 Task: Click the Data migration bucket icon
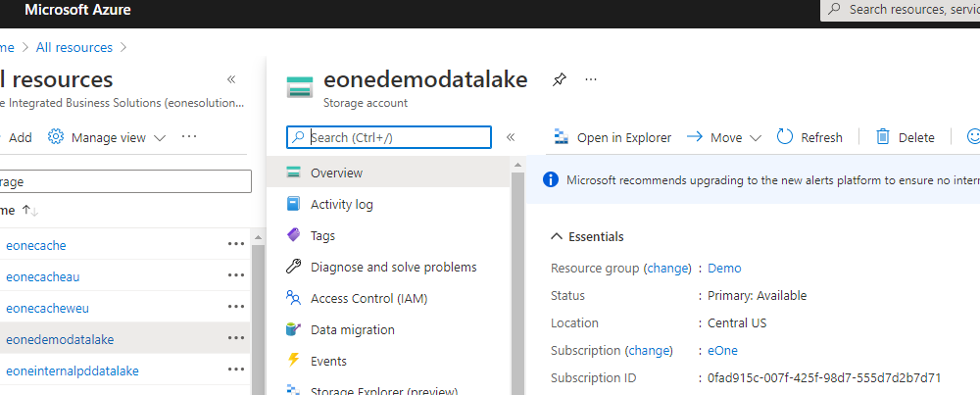[293, 328]
